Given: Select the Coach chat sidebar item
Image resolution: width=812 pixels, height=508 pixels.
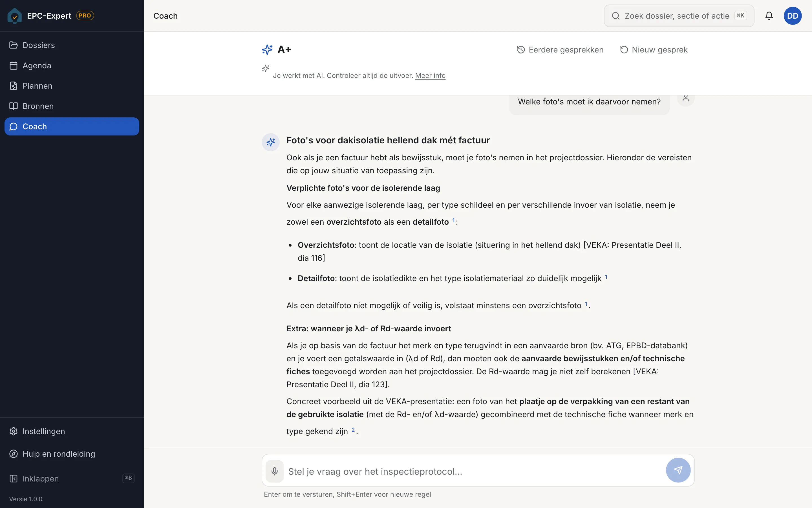Looking at the screenshot, I should 72,126.
